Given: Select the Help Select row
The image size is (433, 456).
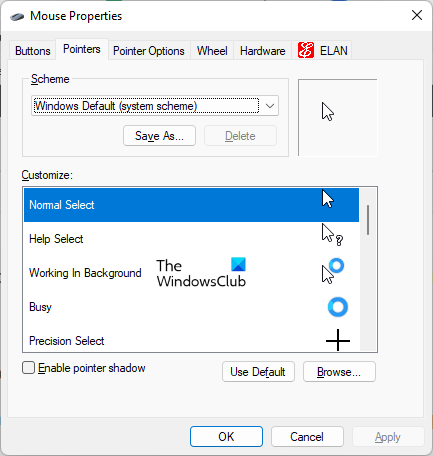Looking at the screenshot, I should pyautogui.click(x=191, y=239).
